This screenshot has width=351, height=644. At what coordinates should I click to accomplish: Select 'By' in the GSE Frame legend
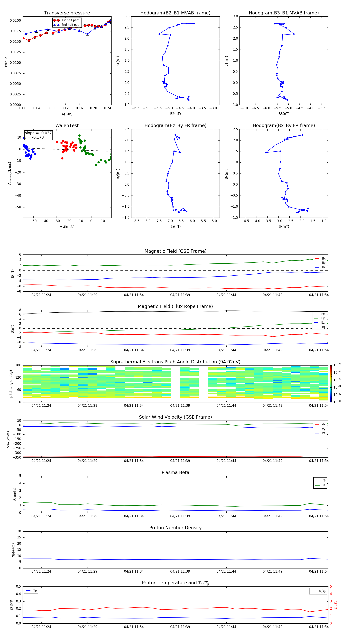click(320, 263)
